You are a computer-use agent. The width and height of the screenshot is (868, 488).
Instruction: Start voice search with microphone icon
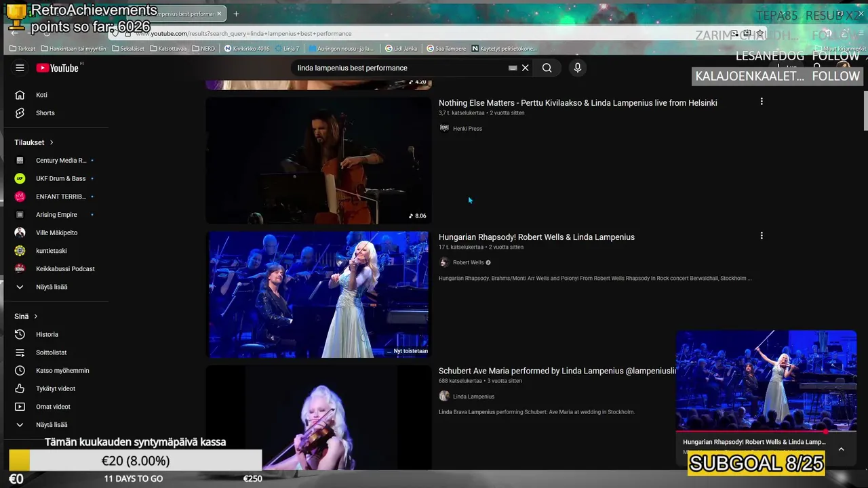click(x=577, y=68)
